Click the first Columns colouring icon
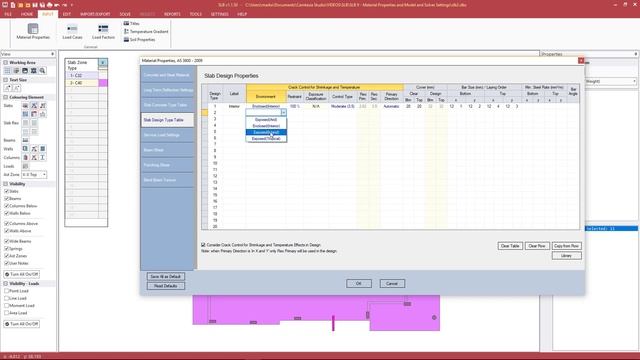This screenshot has width=640, height=360. click(25, 157)
